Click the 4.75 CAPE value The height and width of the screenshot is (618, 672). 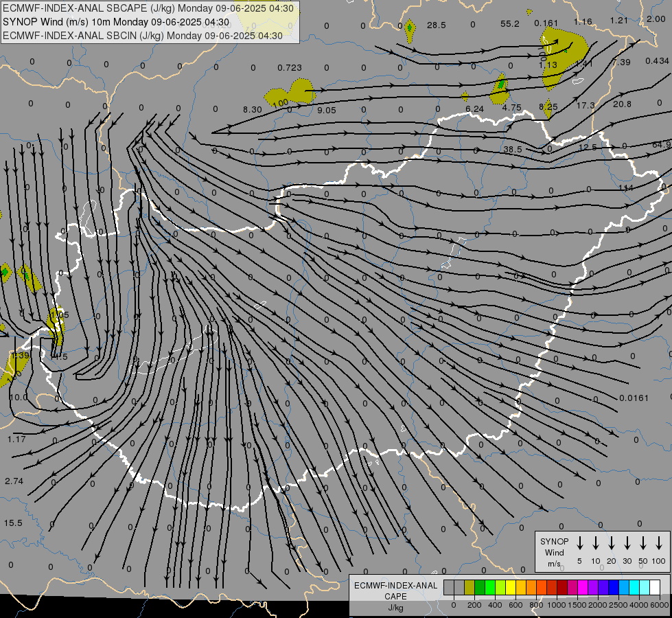pyautogui.click(x=511, y=108)
